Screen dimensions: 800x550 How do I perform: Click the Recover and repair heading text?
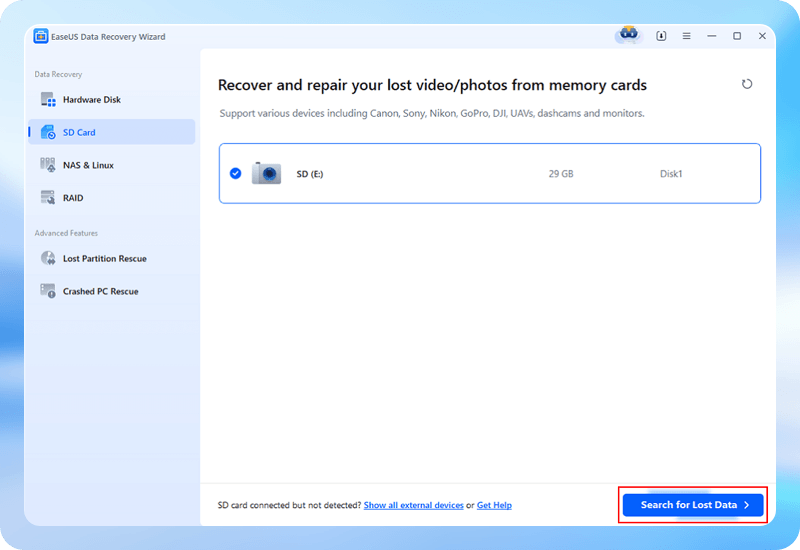pyautogui.click(x=432, y=85)
